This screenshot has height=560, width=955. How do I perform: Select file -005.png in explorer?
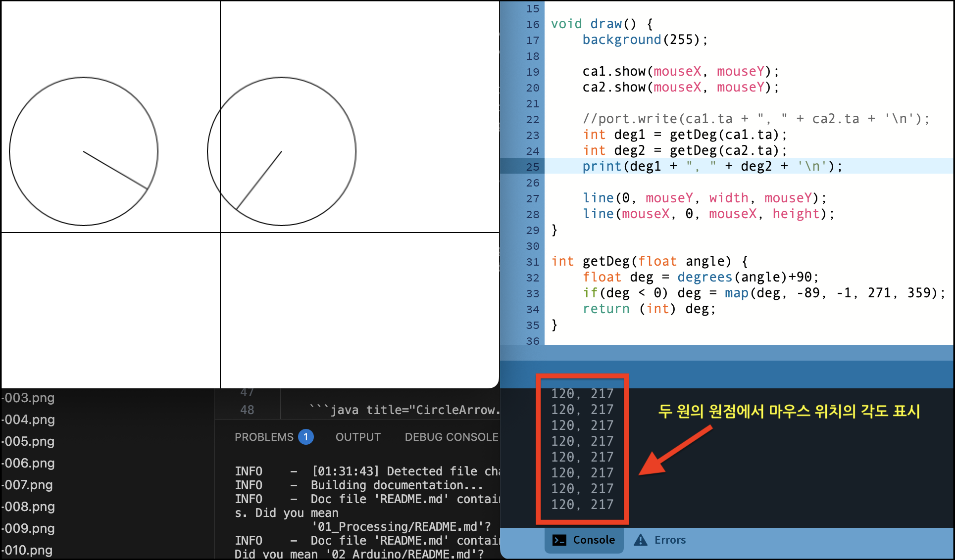tap(29, 441)
